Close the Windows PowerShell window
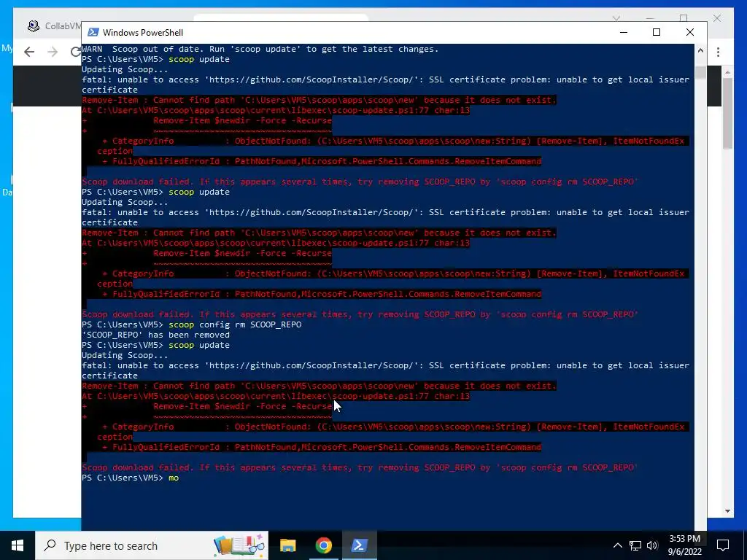The image size is (747, 560). [690, 32]
